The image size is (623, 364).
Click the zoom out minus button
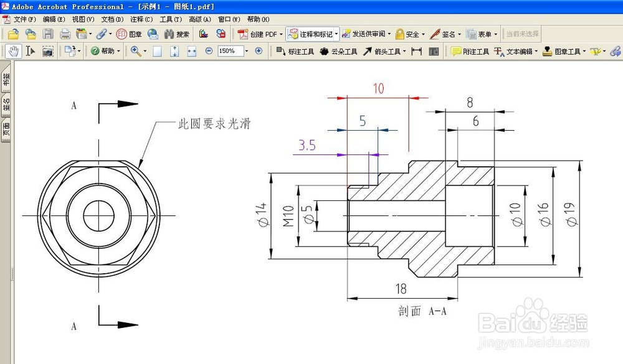tap(209, 51)
